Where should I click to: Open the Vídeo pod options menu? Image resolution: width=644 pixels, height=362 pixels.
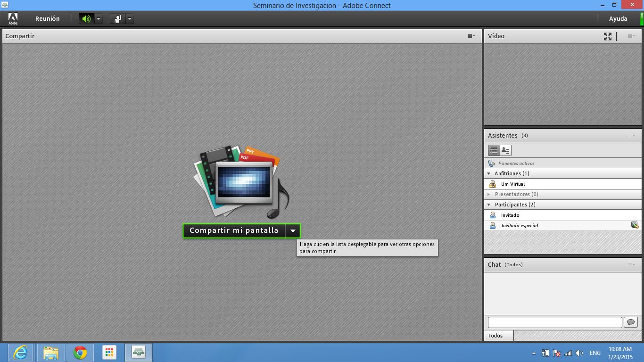631,36
